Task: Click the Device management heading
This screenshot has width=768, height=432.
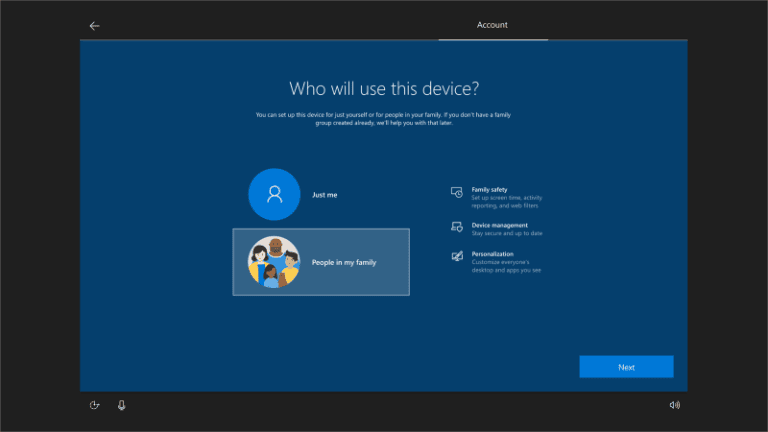Action: pyautogui.click(x=500, y=225)
